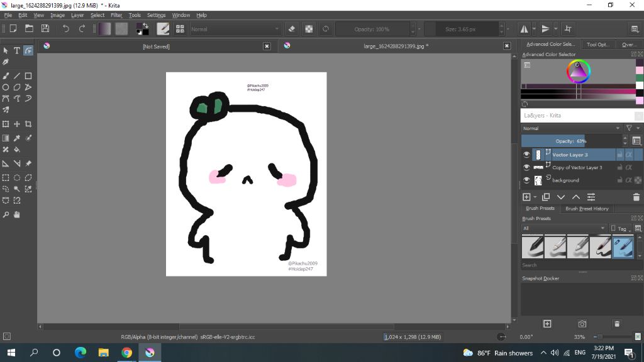The height and width of the screenshot is (362, 644).
Task: Select the Ellipse tool
Action: pyautogui.click(x=6, y=87)
